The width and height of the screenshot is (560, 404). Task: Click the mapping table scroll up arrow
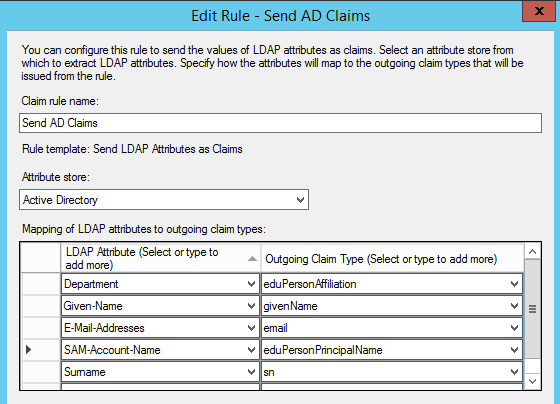click(532, 251)
